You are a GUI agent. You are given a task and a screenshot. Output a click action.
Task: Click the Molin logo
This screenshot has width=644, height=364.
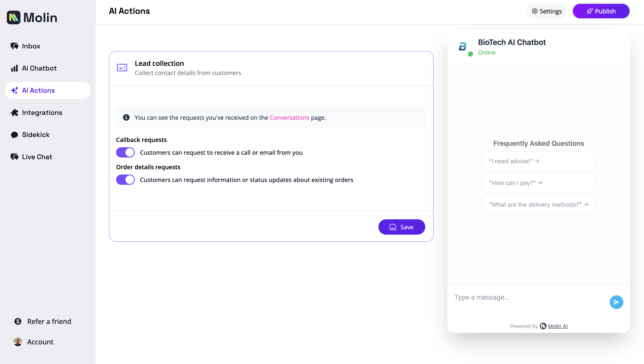tap(32, 17)
